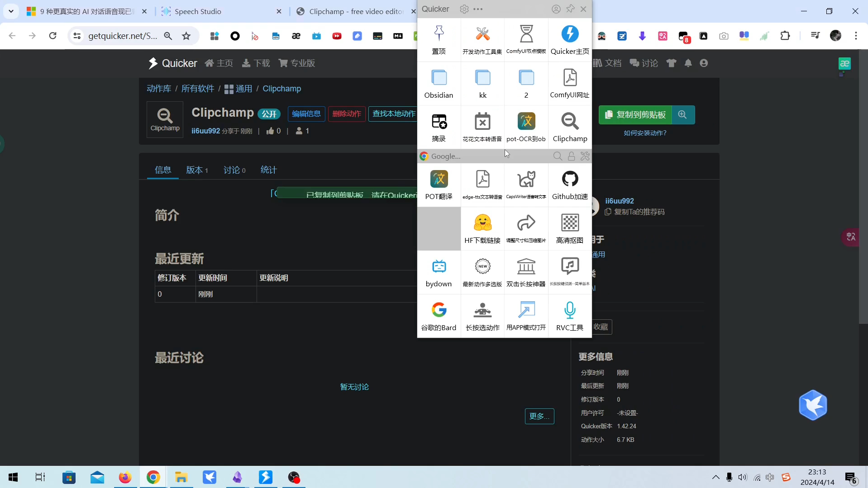Like the Clipchamp action with thumbs up
The width and height of the screenshot is (868, 488).
click(x=272, y=131)
